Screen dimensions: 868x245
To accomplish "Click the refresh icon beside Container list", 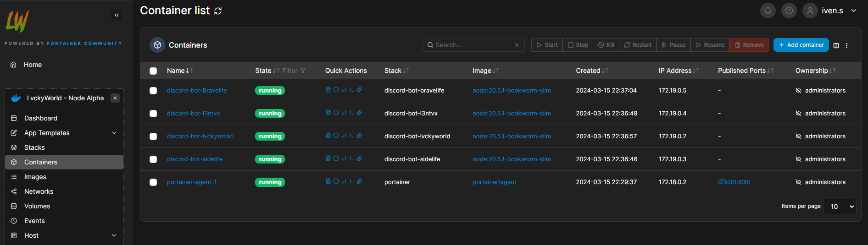I will 218,11.
